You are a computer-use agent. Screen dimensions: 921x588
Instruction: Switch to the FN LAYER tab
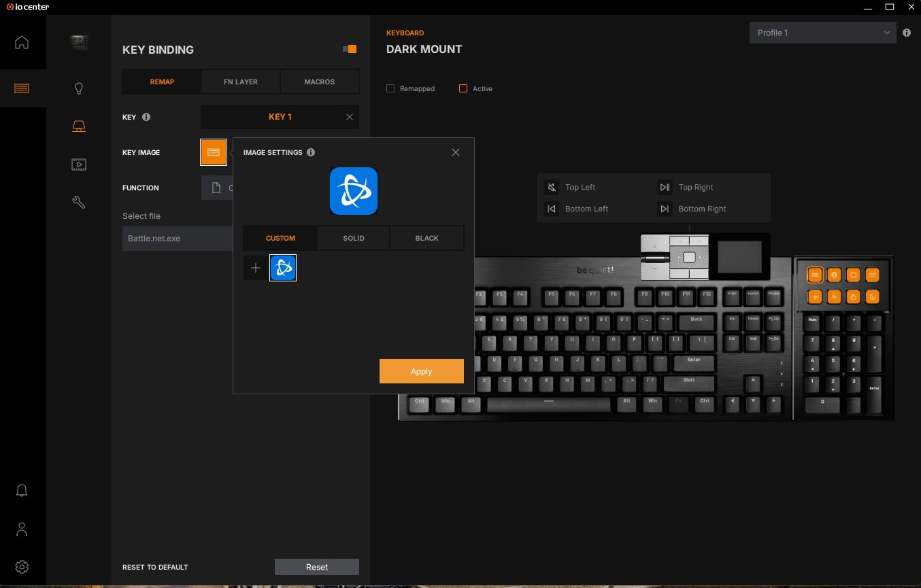point(241,82)
